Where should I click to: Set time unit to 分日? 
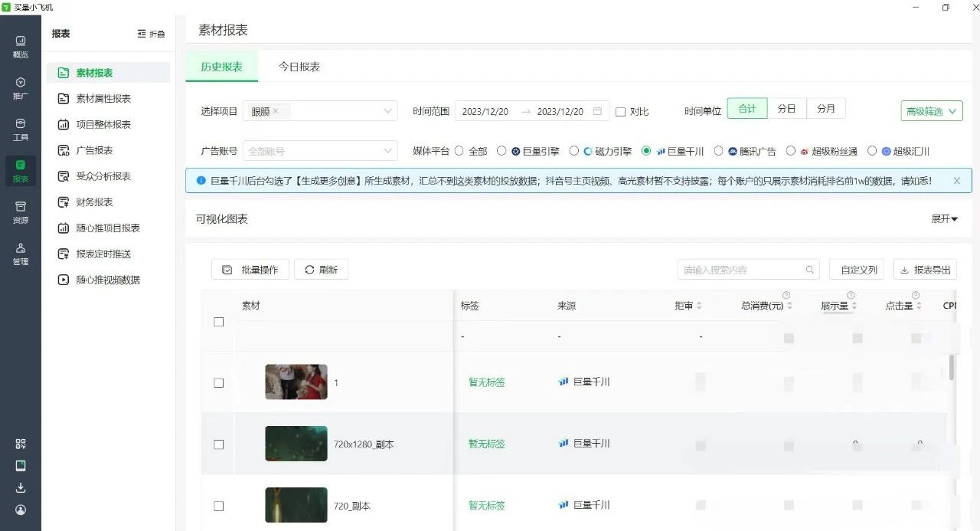click(x=787, y=109)
